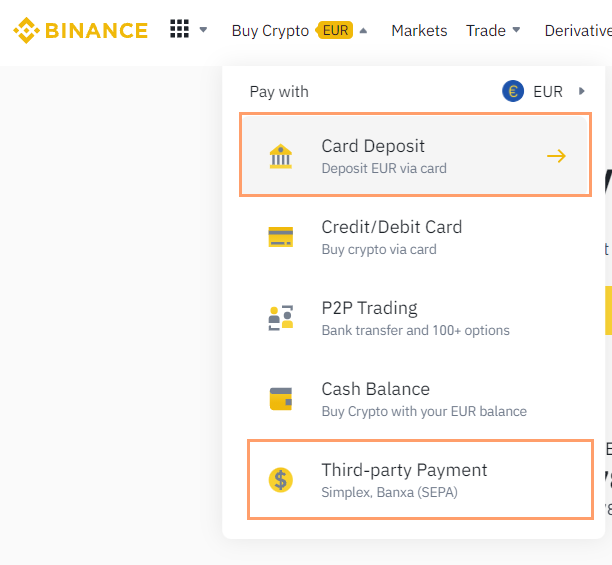
Task: Click the EUR badge next to Buy Crypto
Action: pyautogui.click(x=336, y=30)
